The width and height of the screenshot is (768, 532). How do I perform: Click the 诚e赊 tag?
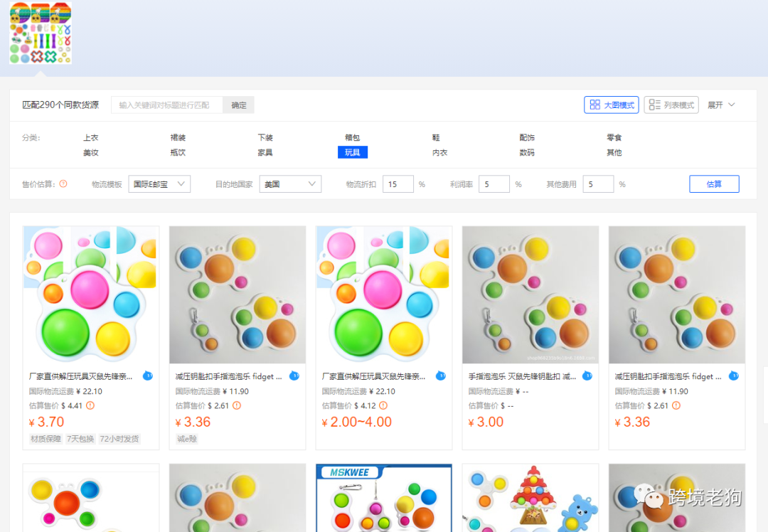pyautogui.click(x=186, y=439)
